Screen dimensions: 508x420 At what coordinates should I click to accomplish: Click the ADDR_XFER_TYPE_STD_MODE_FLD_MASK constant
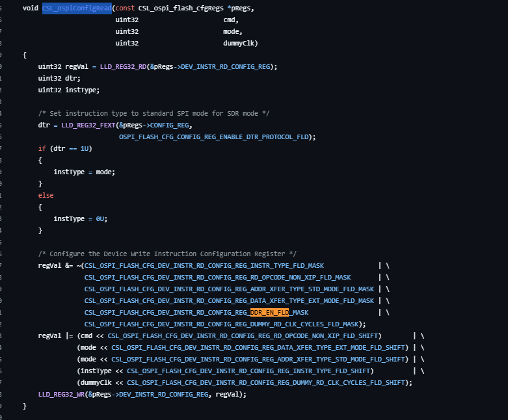[x=229, y=289]
